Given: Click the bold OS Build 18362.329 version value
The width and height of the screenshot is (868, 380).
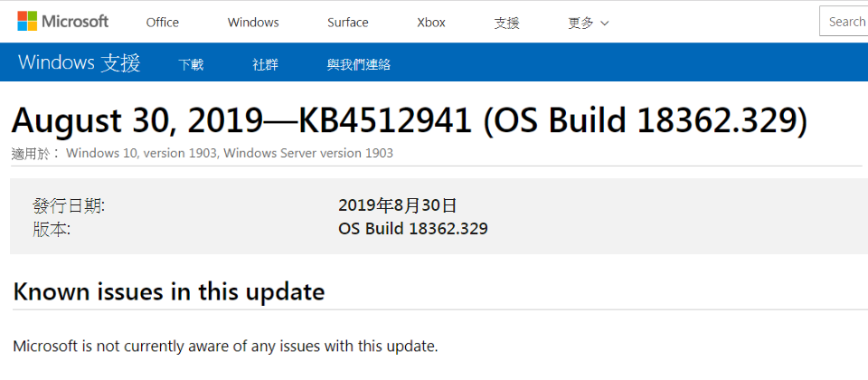Looking at the screenshot, I should point(413,229).
